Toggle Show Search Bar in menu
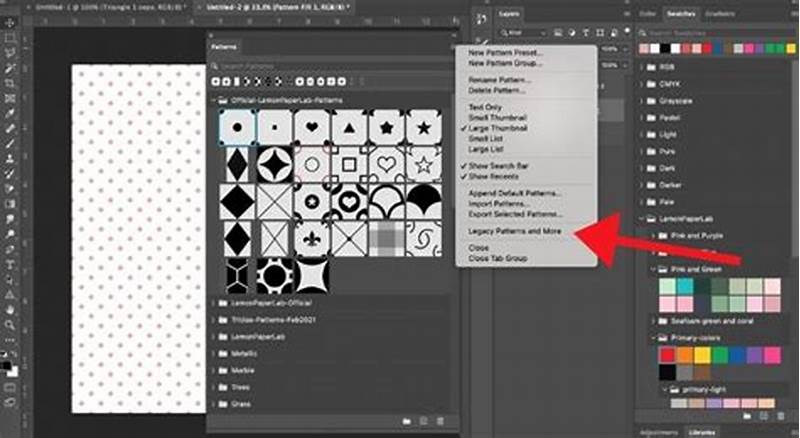The image size is (800, 438). 498,166
